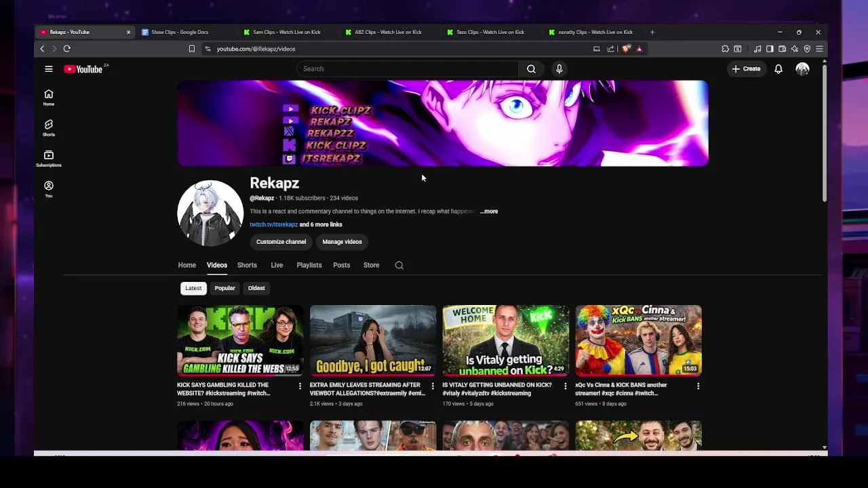This screenshot has width=868, height=488.
Task: Open the account avatar menu
Action: tap(803, 68)
